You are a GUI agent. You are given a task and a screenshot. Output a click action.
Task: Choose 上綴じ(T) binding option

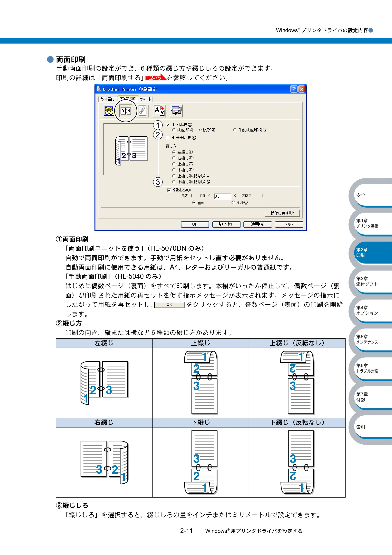tap(173, 164)
